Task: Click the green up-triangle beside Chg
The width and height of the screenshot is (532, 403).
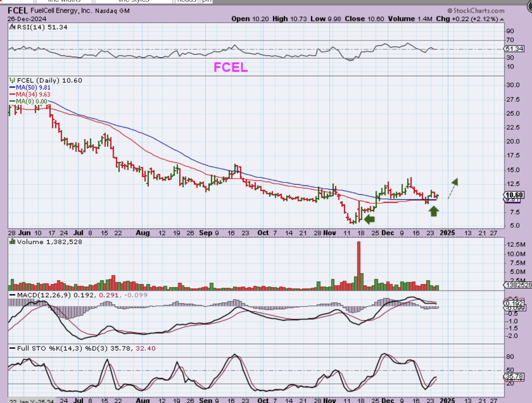Action: point(502,19)
